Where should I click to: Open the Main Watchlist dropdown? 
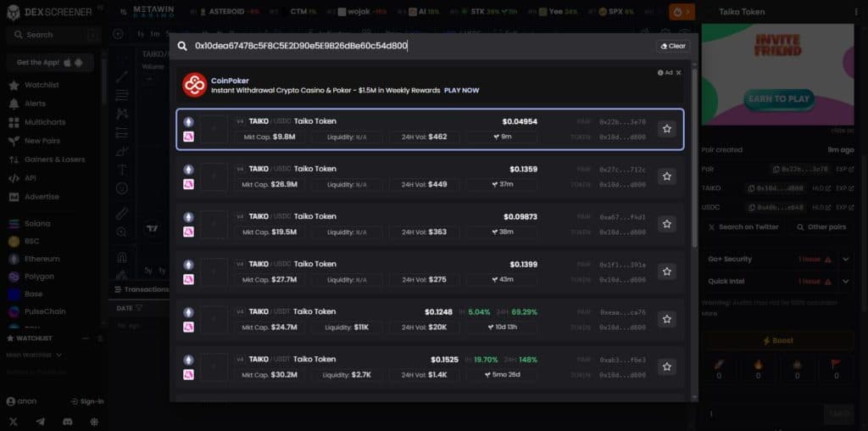[34, 355]
